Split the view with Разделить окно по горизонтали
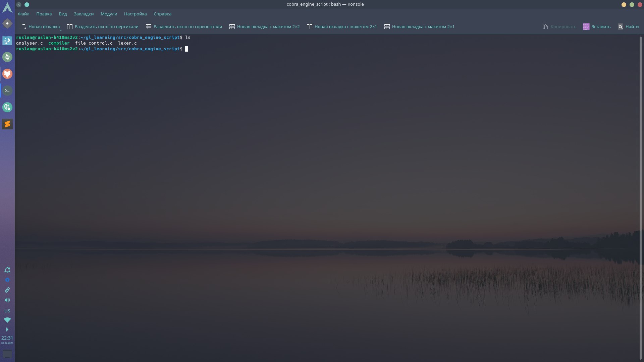Viewport: 644px width, 362px height. [184, 27]
